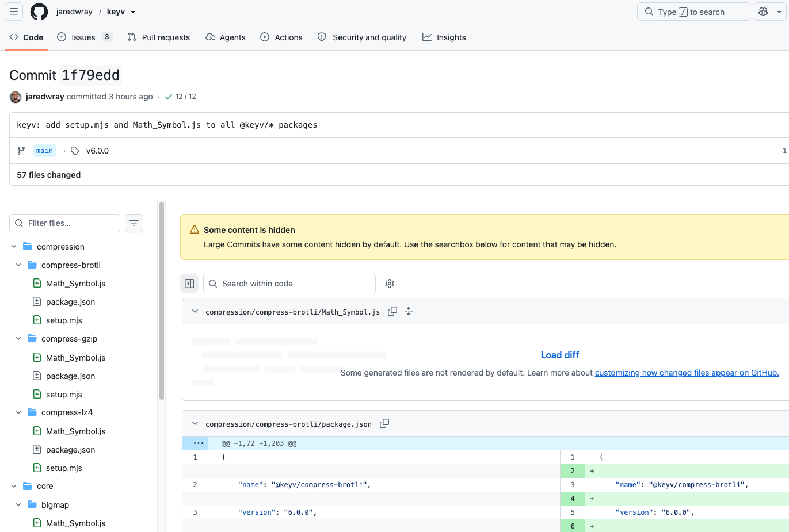Open setup.mjs under compress-gzip
The height and width of the screenshot is (532, 789).
coord(64,395)
